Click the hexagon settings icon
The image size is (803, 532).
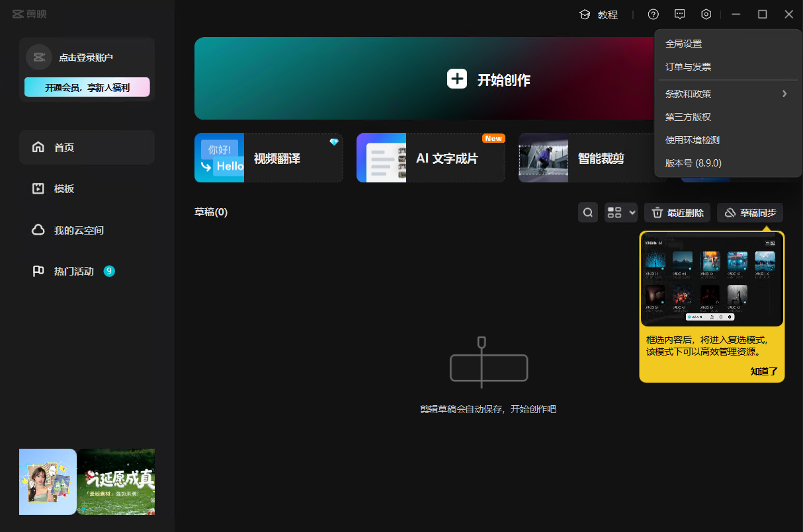pos(706,15)
